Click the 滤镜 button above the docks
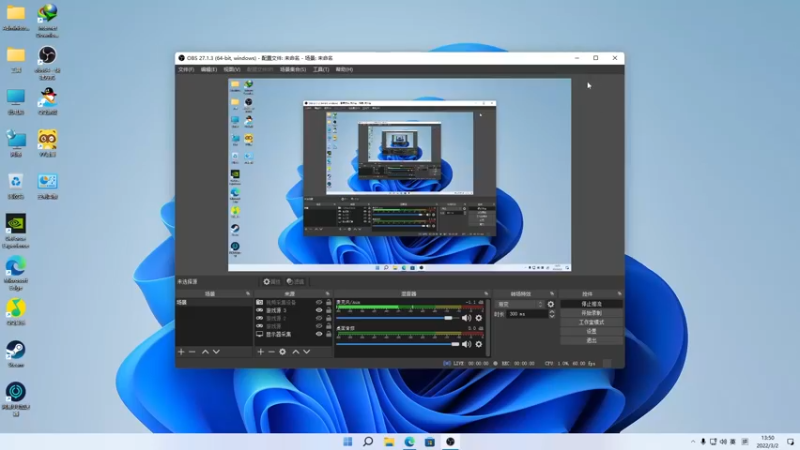 point(295,282)
